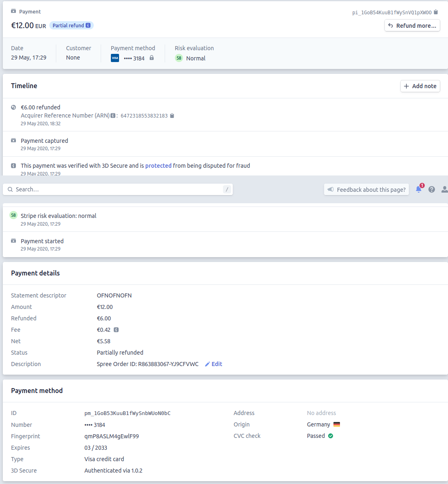Click the megaphone feedback icon
This screenshot has height=484, width=448.
(331, 189)
